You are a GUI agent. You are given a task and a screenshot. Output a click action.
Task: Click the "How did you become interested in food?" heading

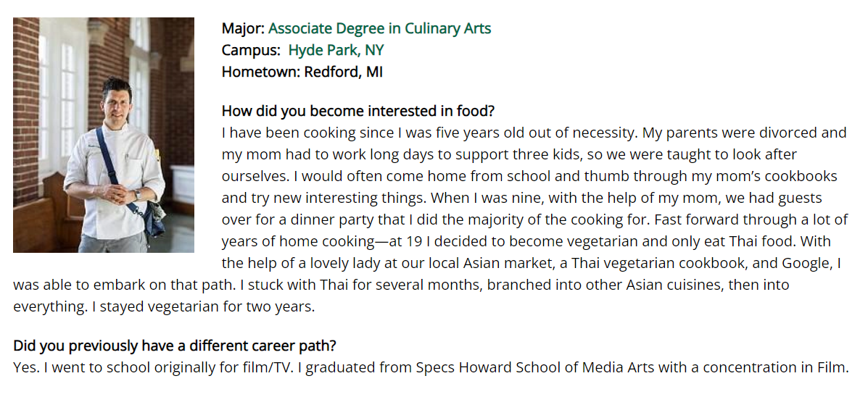[358, 111]
